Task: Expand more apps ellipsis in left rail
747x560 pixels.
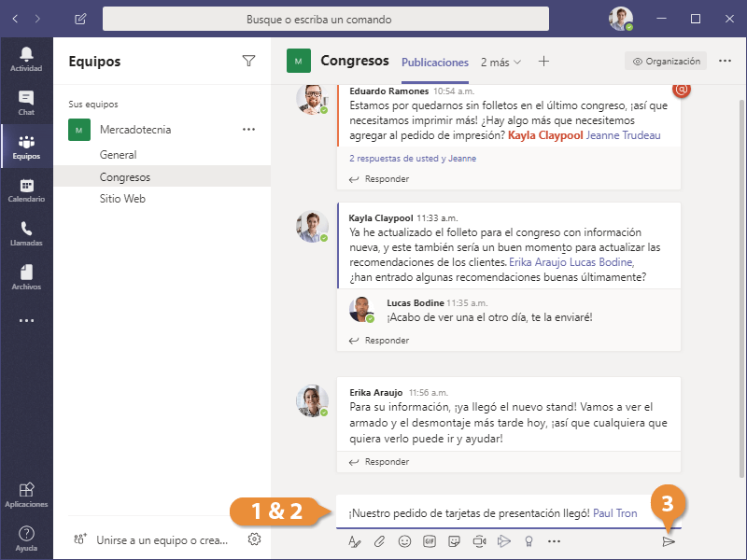Action: pos(26,320)
